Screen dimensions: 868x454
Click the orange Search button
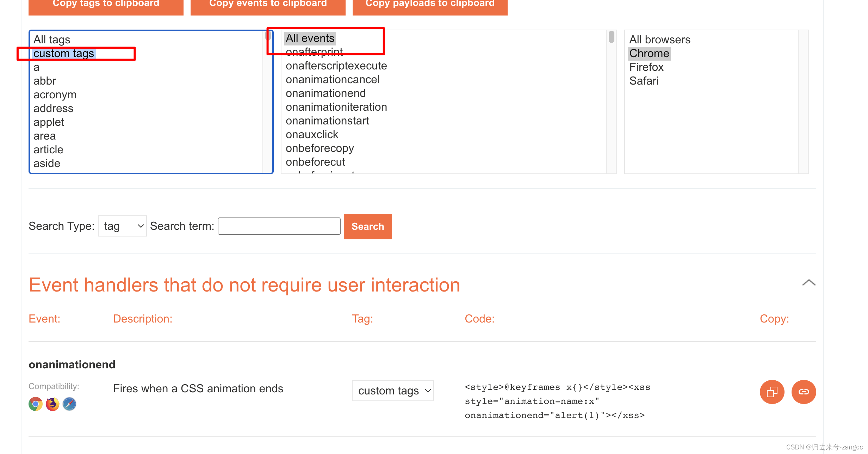coord(368,226)
